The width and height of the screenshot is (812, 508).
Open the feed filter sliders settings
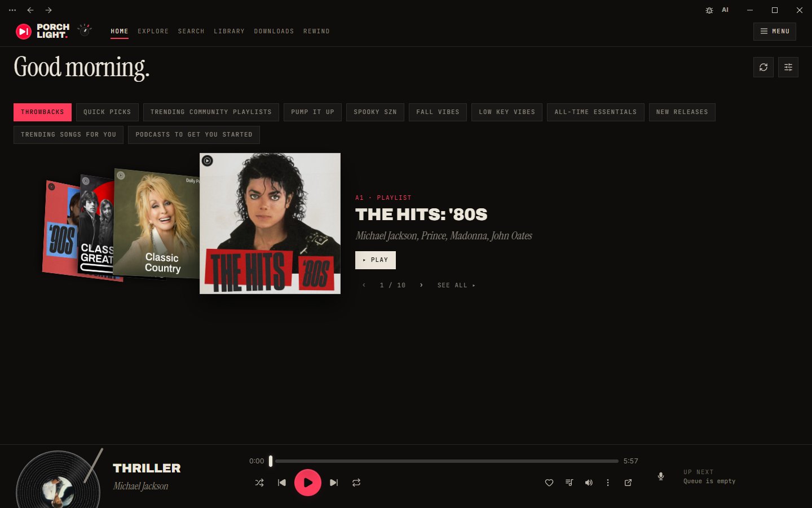788,67
